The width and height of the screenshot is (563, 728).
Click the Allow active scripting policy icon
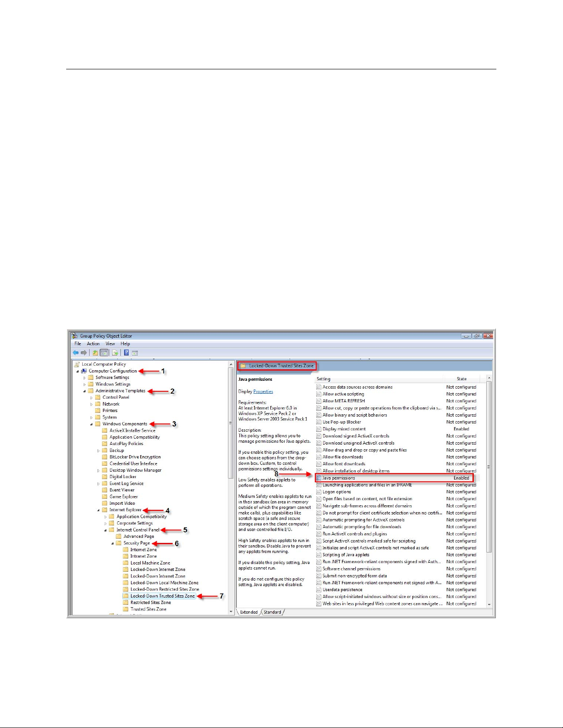(318, 394)
